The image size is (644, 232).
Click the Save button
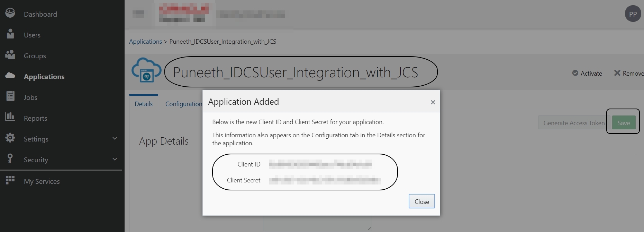pos(624,123)
